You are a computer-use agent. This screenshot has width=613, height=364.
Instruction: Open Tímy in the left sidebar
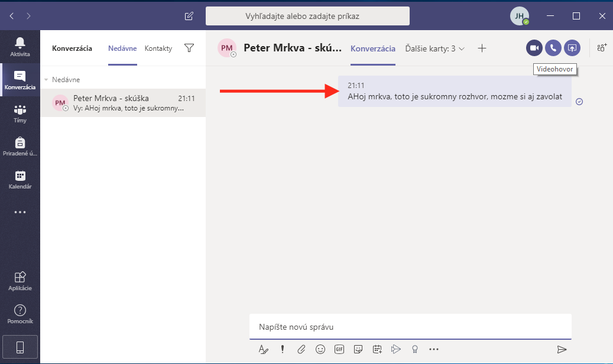(20, 113)
